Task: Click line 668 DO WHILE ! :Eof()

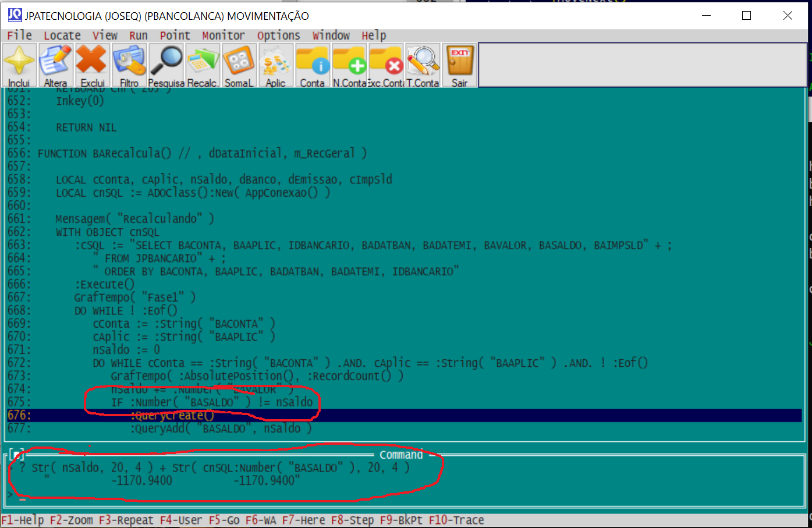Action: [x=126, y=311]
